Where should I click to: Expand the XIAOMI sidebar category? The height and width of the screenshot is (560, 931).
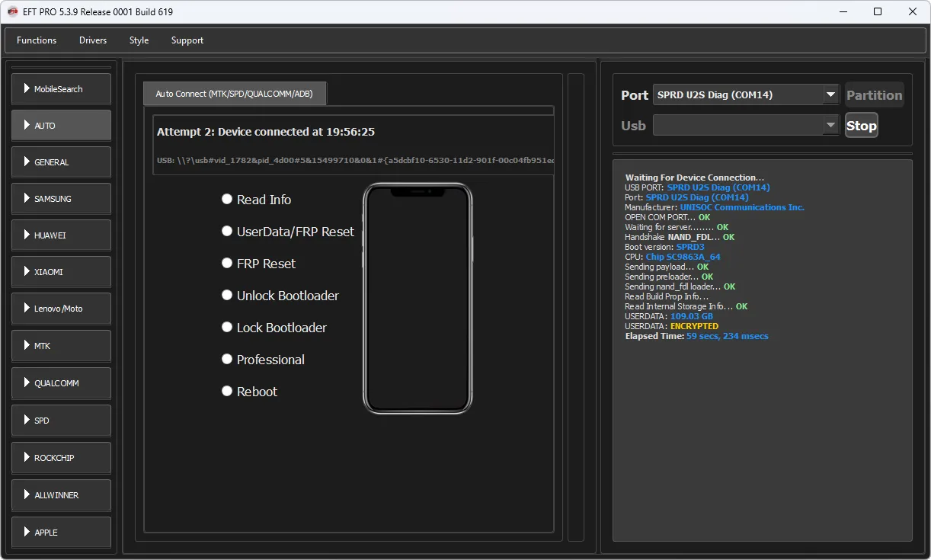click(x=61, y=272)
